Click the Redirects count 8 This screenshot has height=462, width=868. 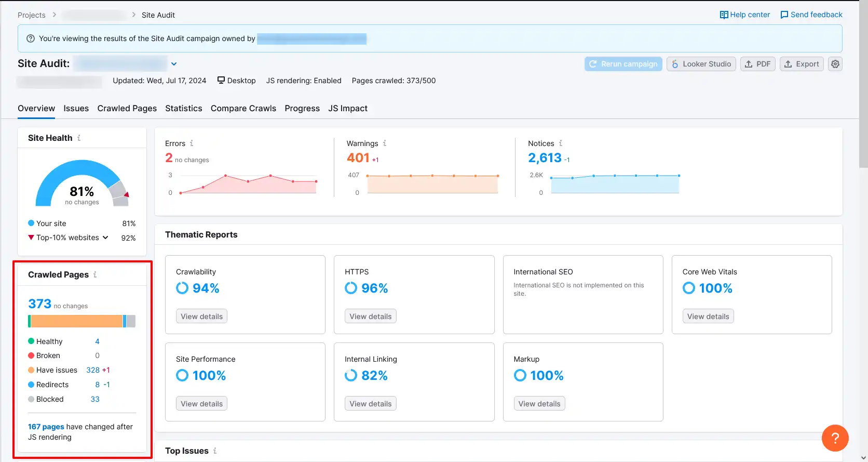[x=97, y=385]
